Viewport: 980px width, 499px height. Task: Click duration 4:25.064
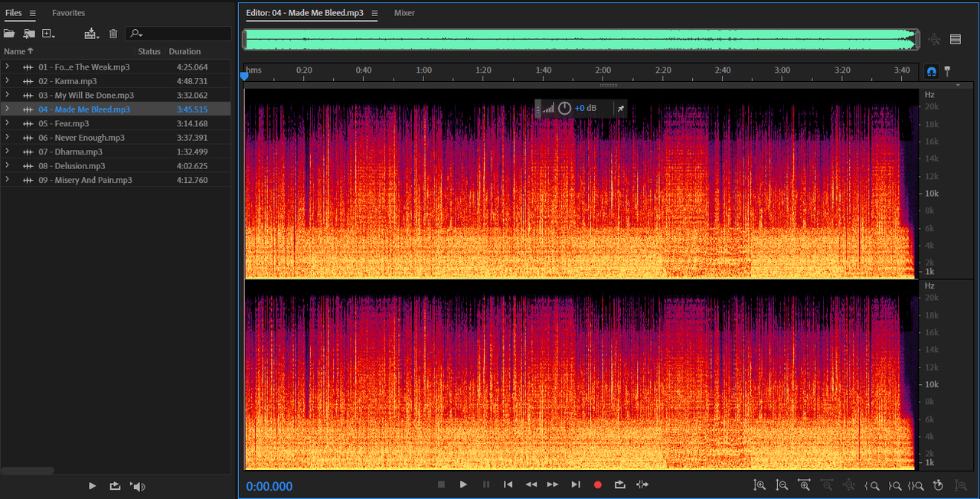[192, 67]
